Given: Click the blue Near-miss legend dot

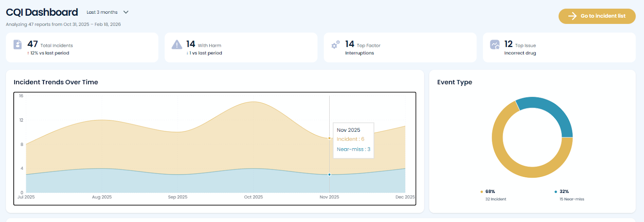Looking at the screenshot, I should click(556, 192).
